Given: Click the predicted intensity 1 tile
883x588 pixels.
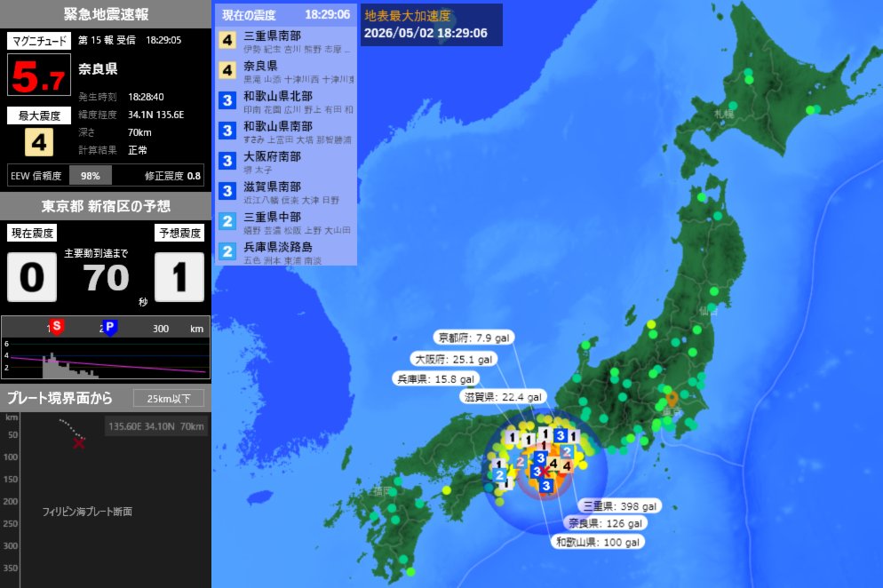Looking at the screenshot, I should [x=179, y=276].
